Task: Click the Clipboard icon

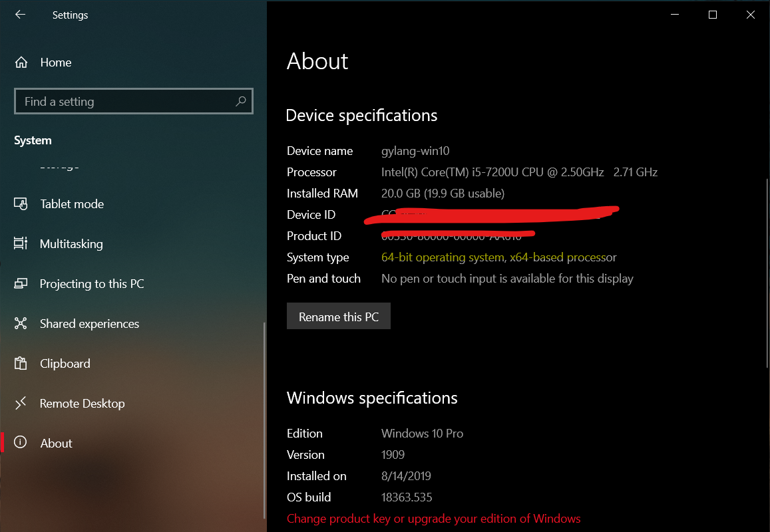Action: 21,363
